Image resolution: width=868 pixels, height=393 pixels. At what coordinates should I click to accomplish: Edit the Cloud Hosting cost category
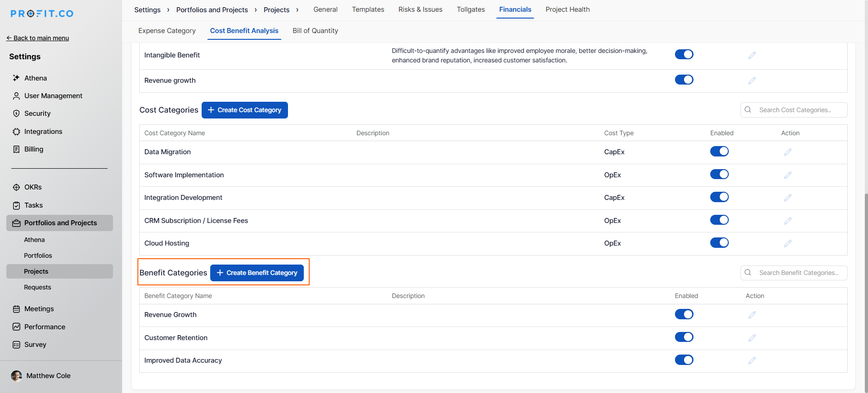tap(788, 243)
